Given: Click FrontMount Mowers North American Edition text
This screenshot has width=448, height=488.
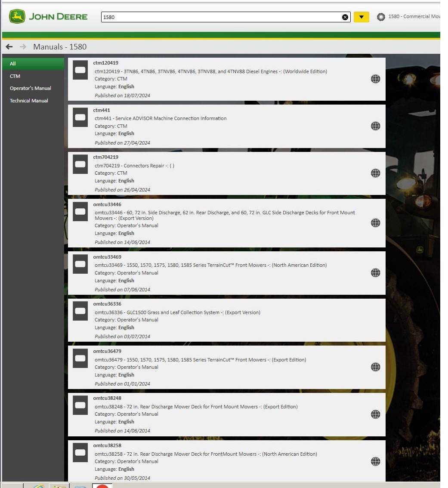Looking at the screenshot, I should (206, 454).
